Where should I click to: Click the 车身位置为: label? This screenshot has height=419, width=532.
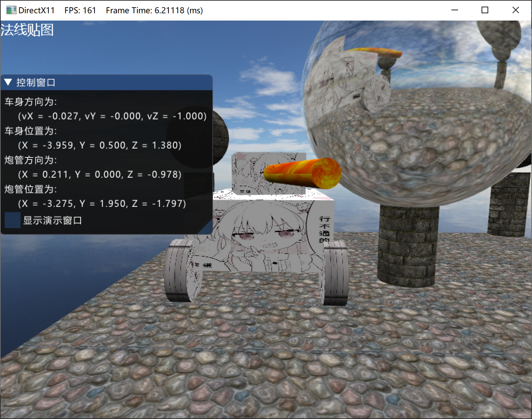click(x=31, y=131)
